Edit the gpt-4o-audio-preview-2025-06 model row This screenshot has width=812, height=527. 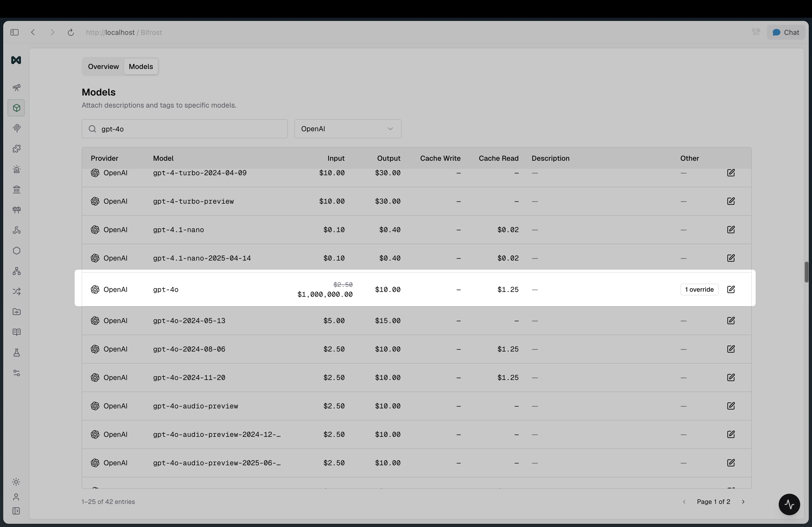731,463
